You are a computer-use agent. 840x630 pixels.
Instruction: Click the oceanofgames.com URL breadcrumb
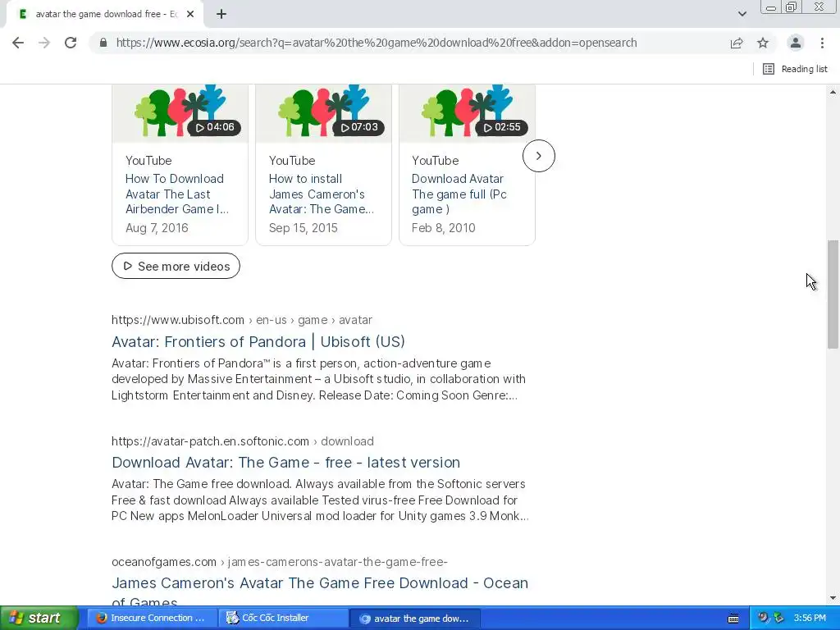[x=279, y=562]
